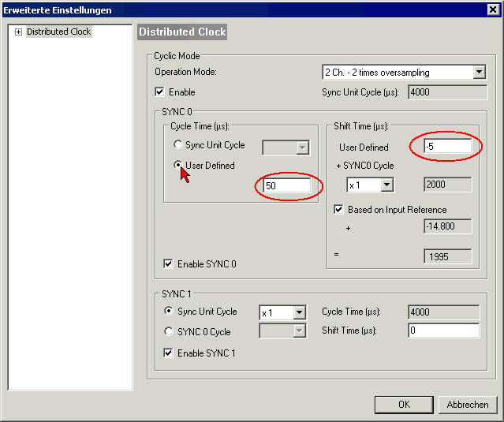Select SYNC 1 SYNC 0 Cycle radio button
This screenshot has width=504, height=422.
(169, 331)
